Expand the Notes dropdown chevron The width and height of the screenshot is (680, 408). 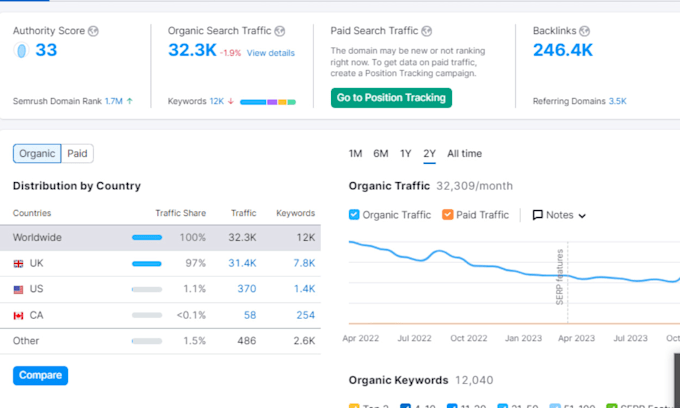point(582,215)
